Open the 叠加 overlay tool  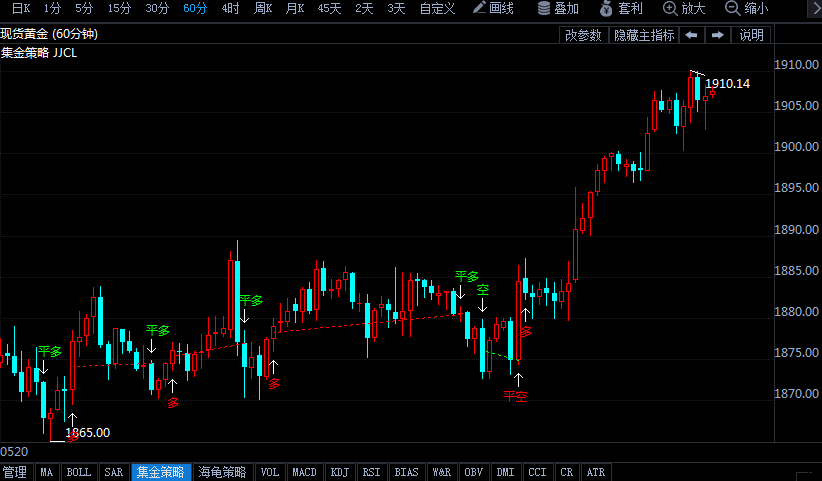click(x=558, y=8)
